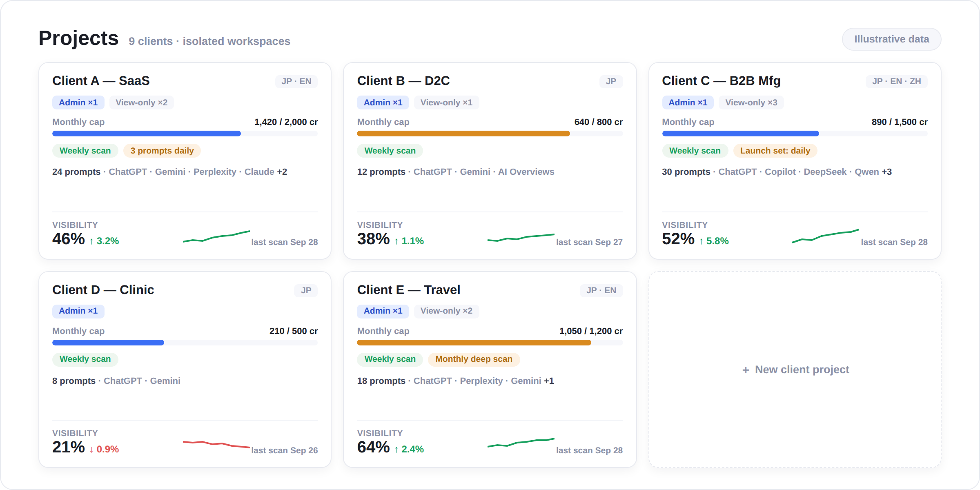Open the Client A — SaaS project card title

coord(101,81)
